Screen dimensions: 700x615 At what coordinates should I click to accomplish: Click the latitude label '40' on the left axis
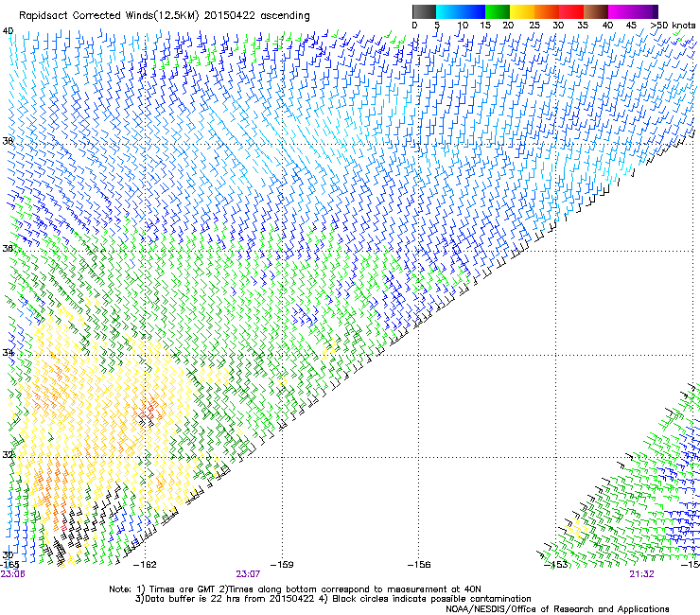(x=8, y=31)
